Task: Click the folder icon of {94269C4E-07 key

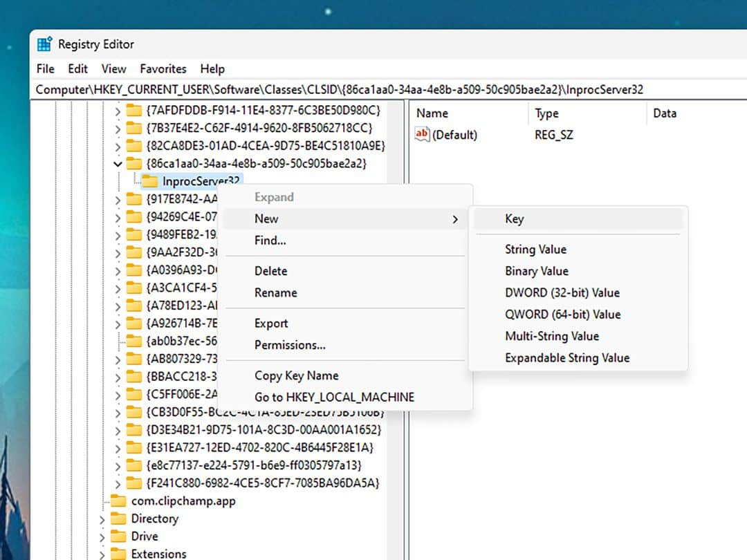Action: (134, 217)
